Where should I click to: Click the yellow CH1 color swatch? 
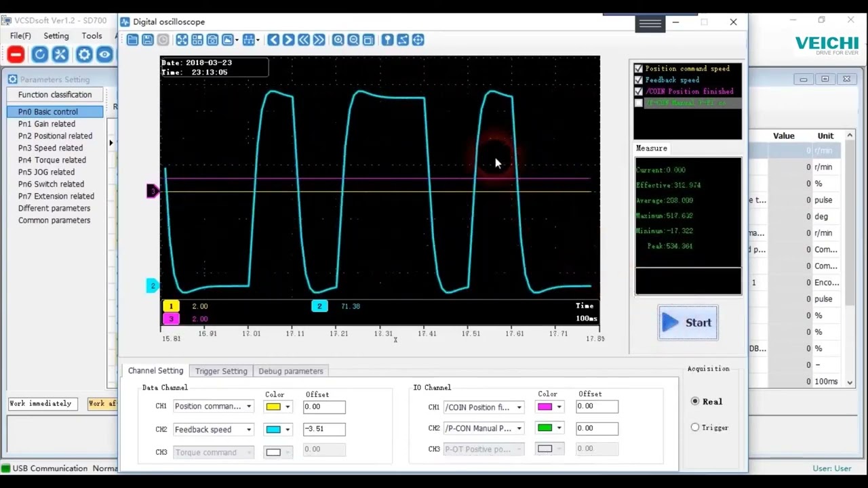tap(273, 407)
